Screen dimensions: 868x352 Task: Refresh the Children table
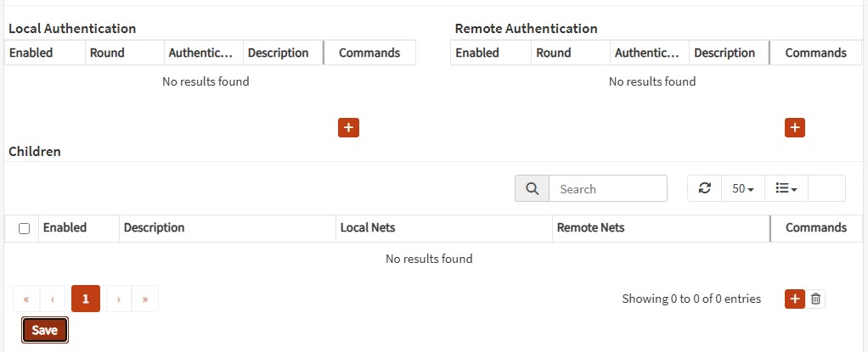pyautogui.click(x=704, y=188)
